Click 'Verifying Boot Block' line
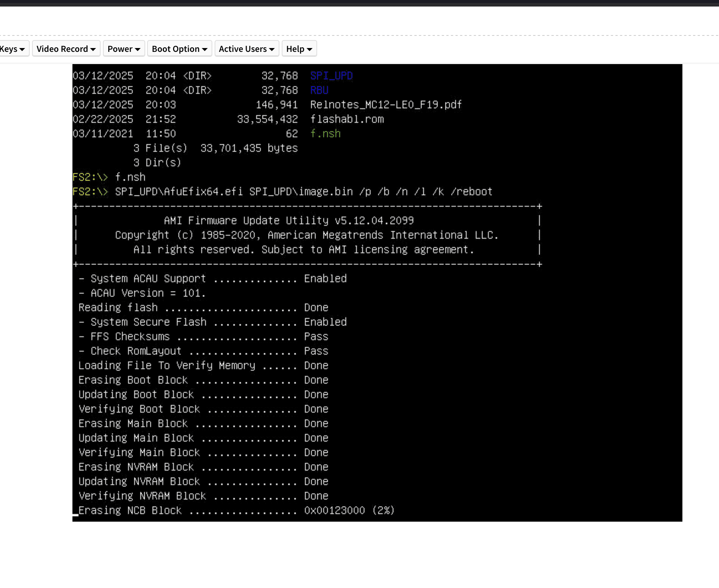 tap(203, 409)
